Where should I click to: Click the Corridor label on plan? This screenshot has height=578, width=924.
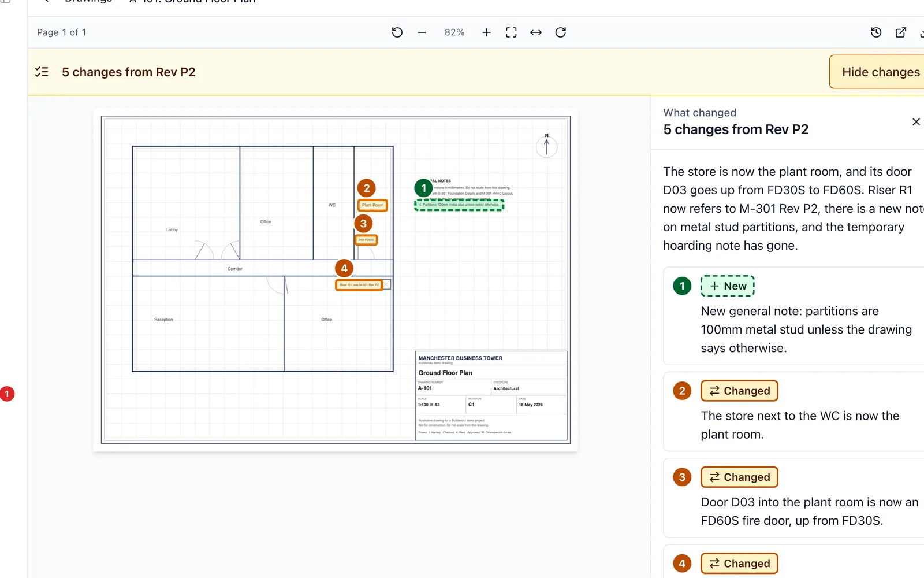point(235,268)
